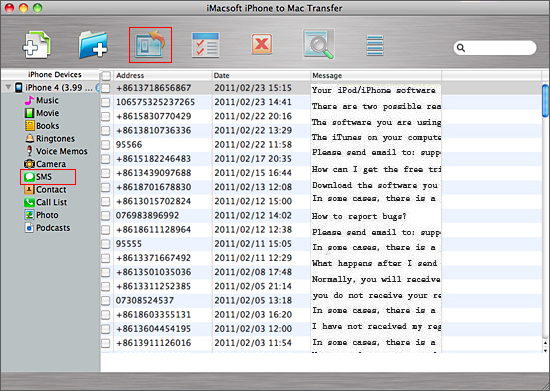Image resolution: width=550 pixels, height=391 pixels.
Task: Click the Camera icon in sidebar
Action: (x=29, y=164)
